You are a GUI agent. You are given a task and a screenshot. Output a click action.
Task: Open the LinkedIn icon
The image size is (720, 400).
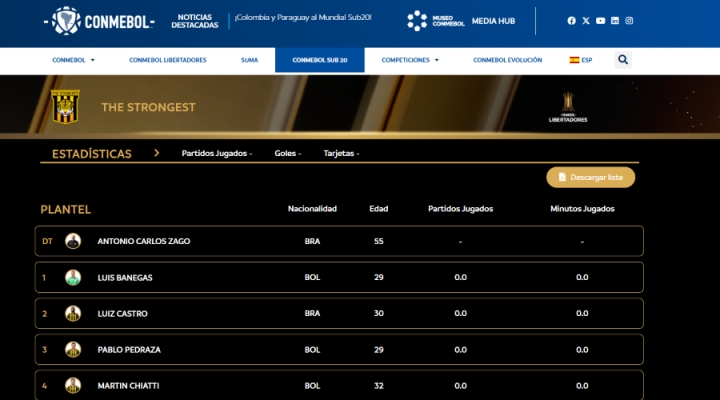point(615,21)
